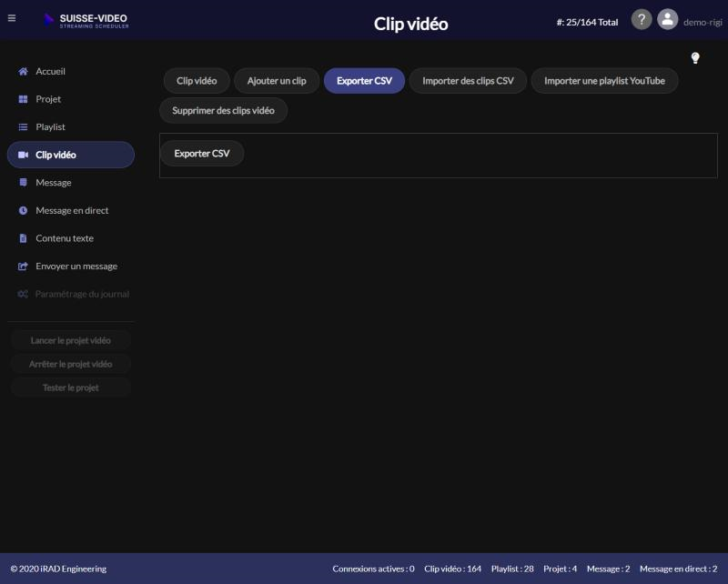
Task: Click the Message note icon
Action: pos(23,183)
